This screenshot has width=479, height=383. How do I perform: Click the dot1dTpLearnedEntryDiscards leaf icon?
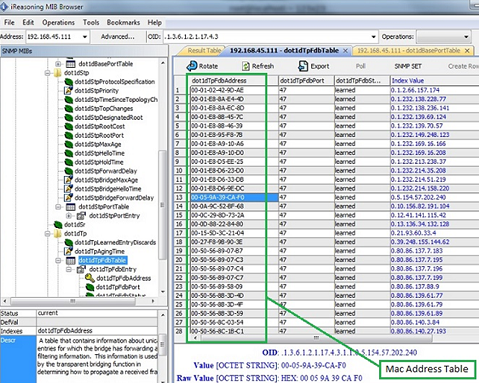click(x=69, y=242)
